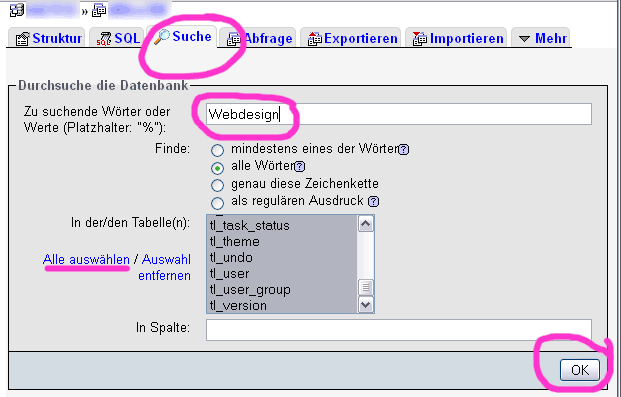621x397 pixels.
Task: Select tl_version in table list
Action: click(282, 305)
